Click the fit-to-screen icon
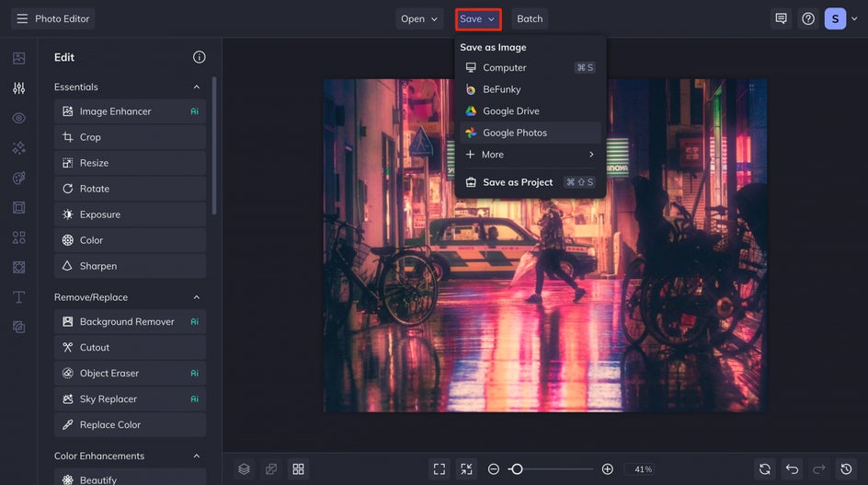This screenshot has width=868, height=485. (x=440, y=469)
